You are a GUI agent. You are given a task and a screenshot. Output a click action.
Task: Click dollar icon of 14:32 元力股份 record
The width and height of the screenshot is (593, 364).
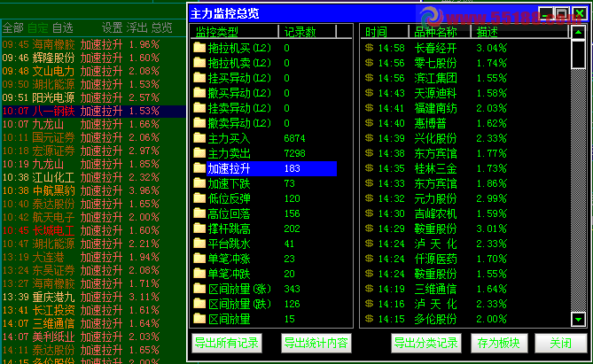(x=369, y=198)
